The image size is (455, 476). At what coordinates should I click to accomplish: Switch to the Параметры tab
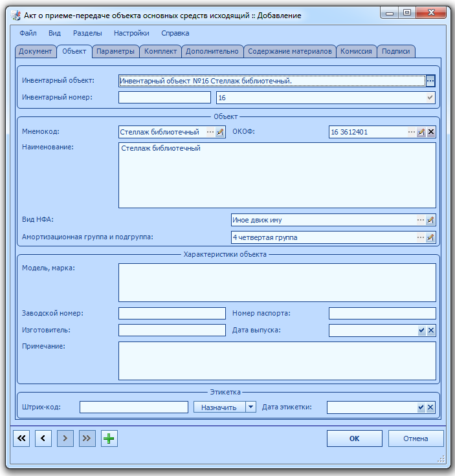[x=115, y=51]
